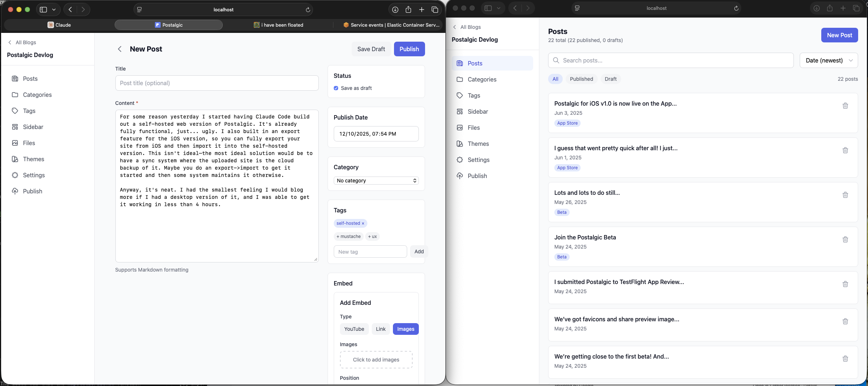Click the Safari downloads icon in left window
This screenshot has height=386, width=868.
tap(395, 10)
